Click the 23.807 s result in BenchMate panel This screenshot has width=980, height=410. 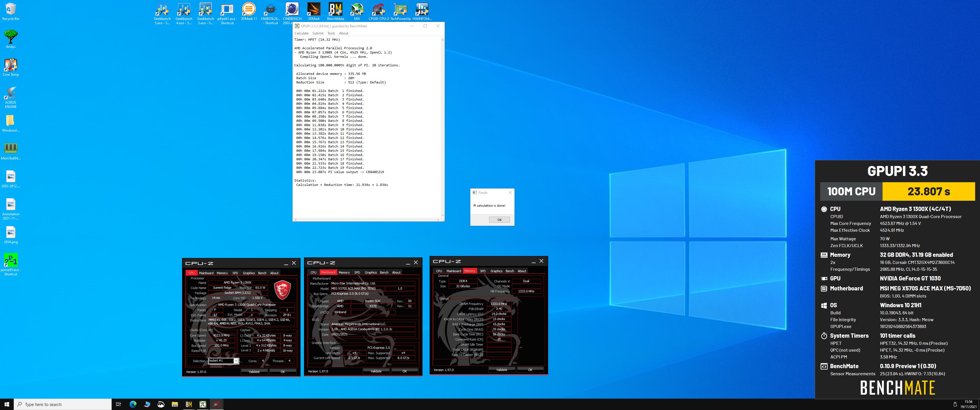928,191
